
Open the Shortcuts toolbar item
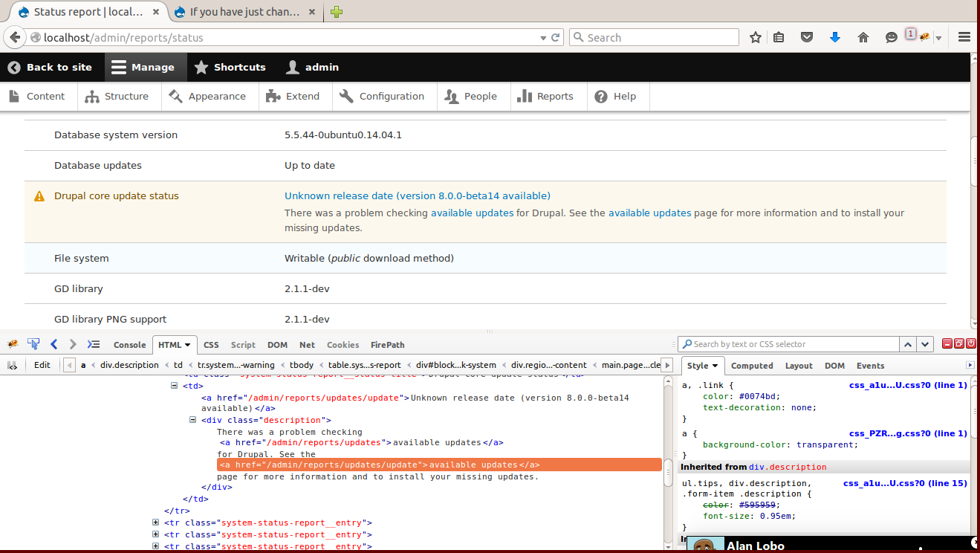point(230,67)
